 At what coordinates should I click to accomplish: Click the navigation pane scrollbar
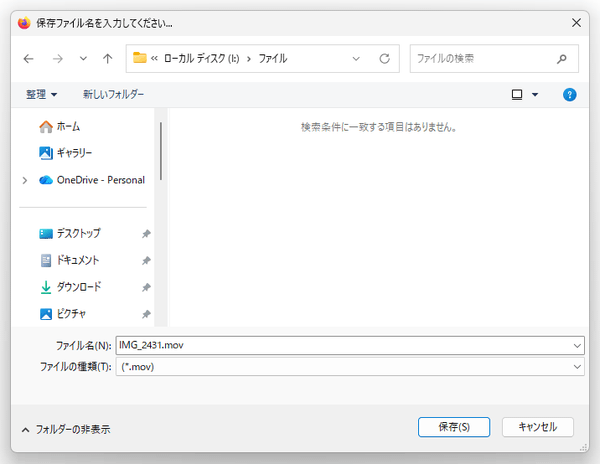[x=161, y=151]
